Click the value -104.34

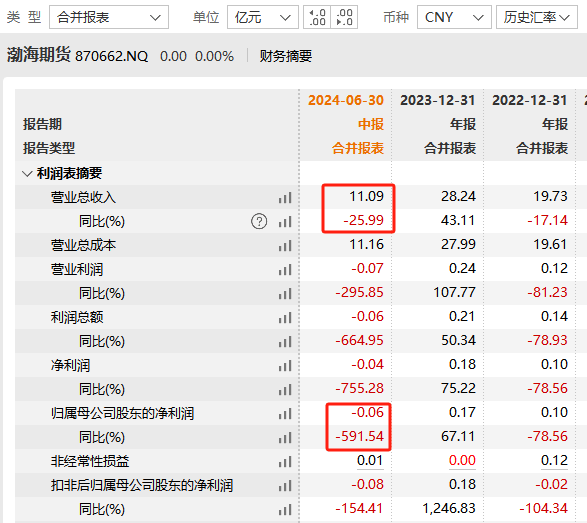click(x=544, y=508)
